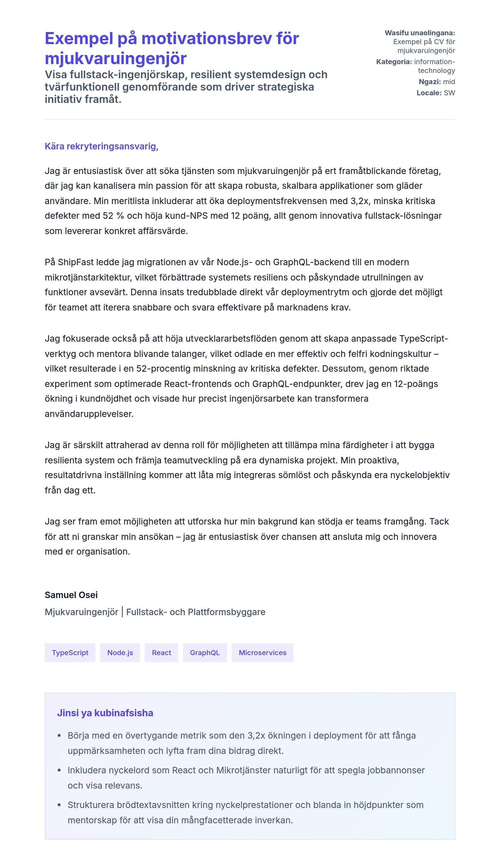500x868 pixels.
Task: Select the Node.js skill tag
Action: tap(120, 652)
